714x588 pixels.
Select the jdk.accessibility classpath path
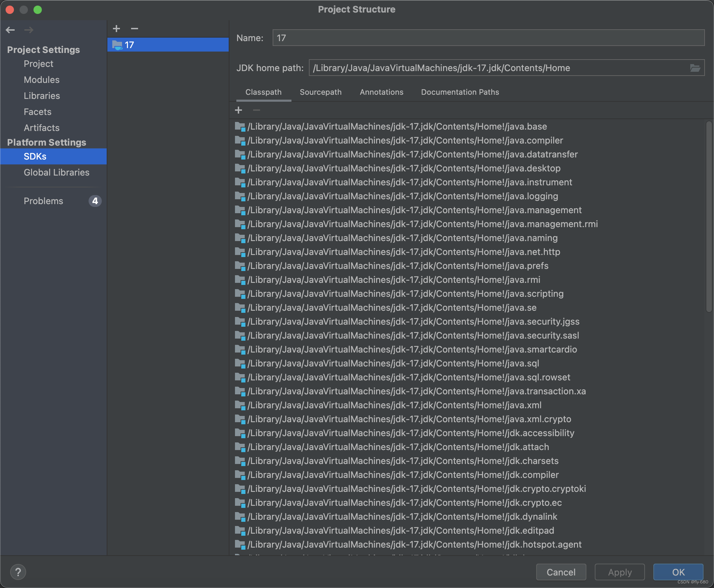coord(411,433)
